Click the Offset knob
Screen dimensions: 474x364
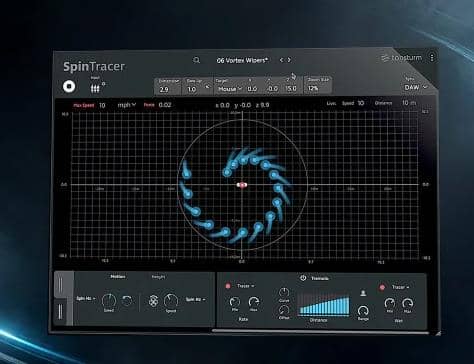284,310
